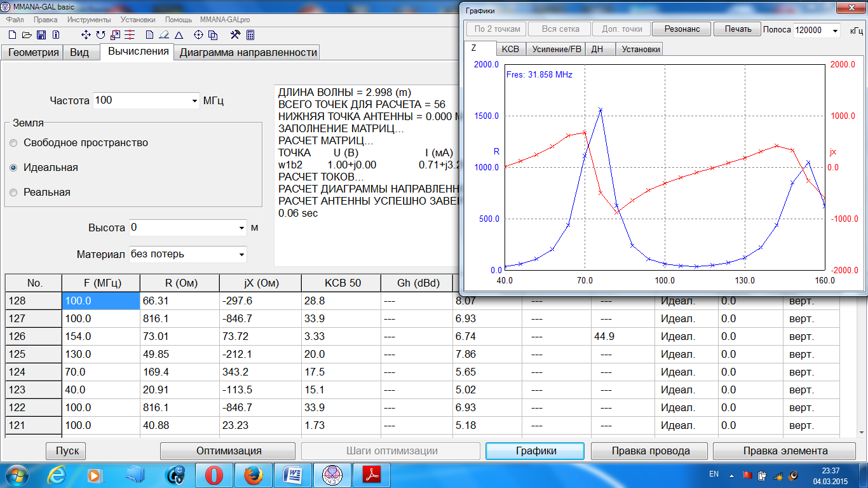The height and width of the screenshot is (488, 868).
Task: Select the Установки graph tab
Action: [x=641, y=49]
